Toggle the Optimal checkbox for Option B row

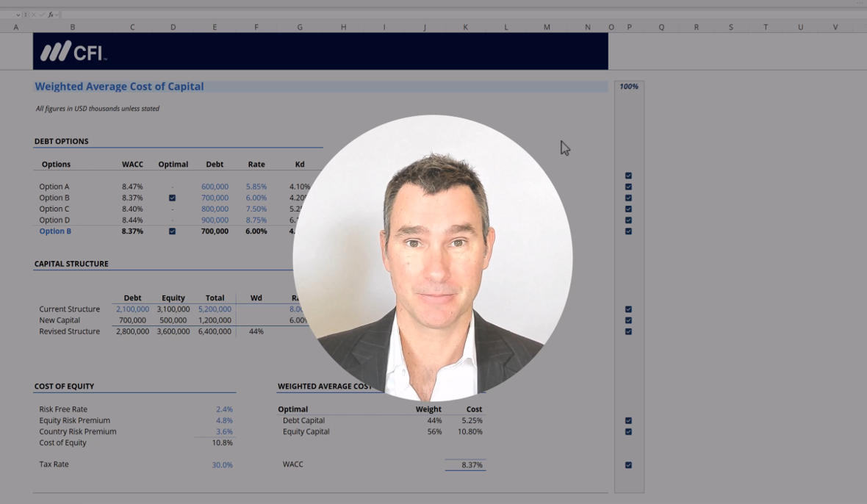point(173,198)
